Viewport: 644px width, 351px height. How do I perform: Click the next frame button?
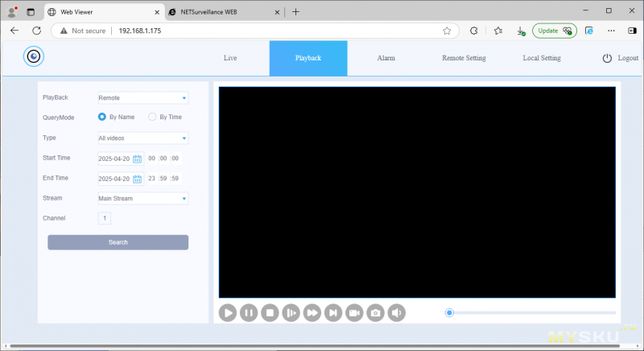pyautogui.click(x=333, y=313)
